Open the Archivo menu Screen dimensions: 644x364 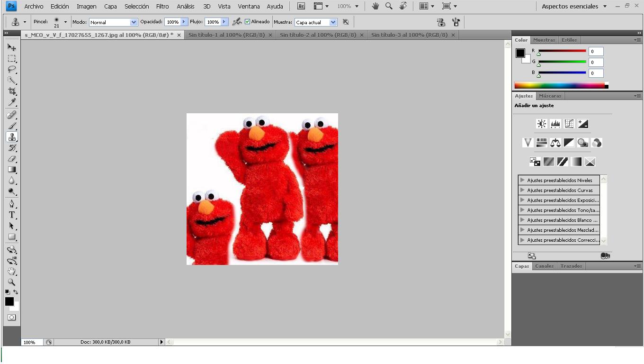tap(34, 6)
